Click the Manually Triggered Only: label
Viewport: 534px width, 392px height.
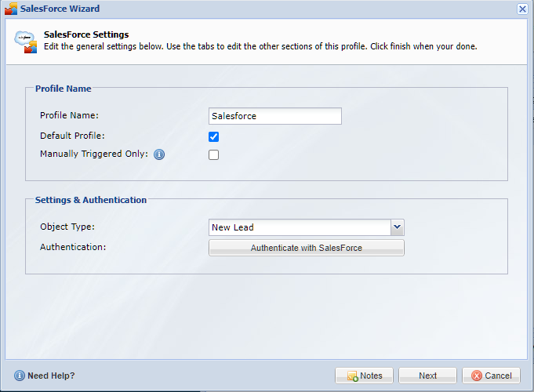pyautogui.click(x=94, y=154)
